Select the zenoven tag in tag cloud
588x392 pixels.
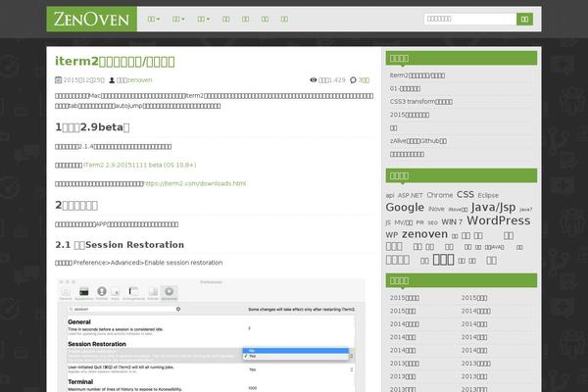[424, 234]
